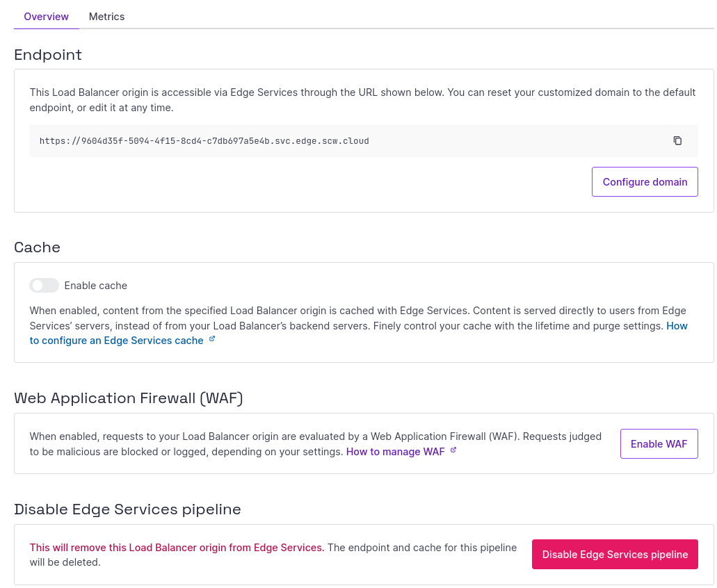Click the Disable Edge Services pipeline heading
The height and width of the screenshot is (588, 717).
click(127, 509)
